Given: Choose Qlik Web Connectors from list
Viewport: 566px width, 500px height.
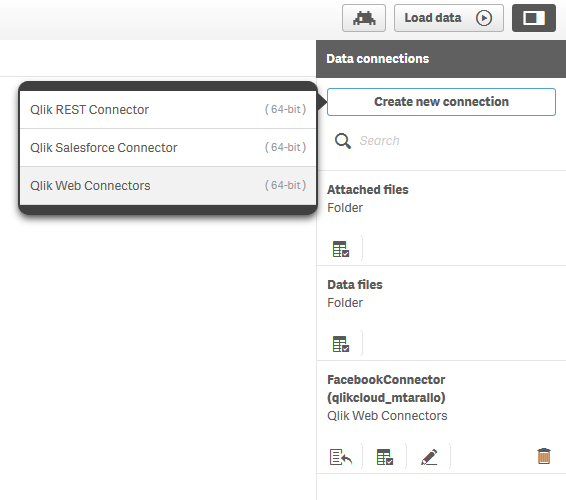Looking at the screenshot, I should coord(168,186).
